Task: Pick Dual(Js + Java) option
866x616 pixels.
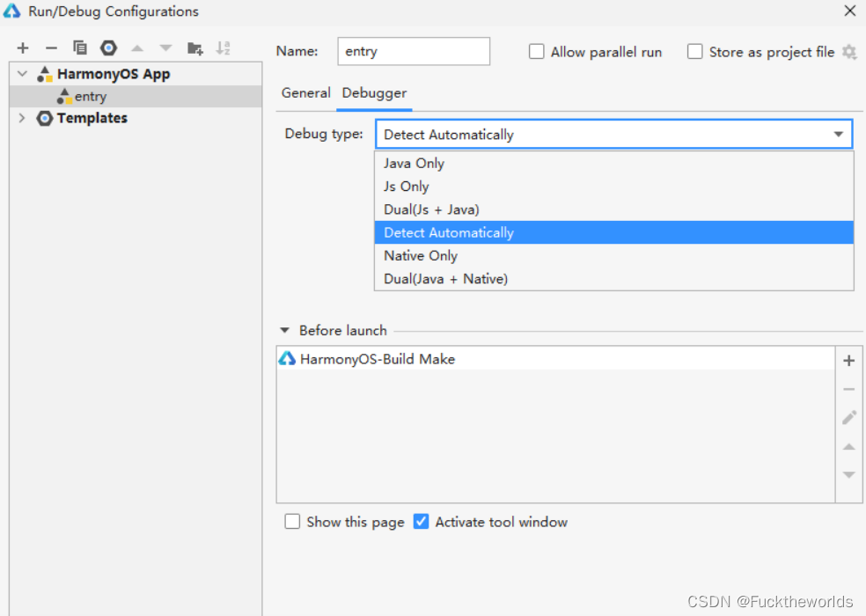Action: click(x=614, y=209)
